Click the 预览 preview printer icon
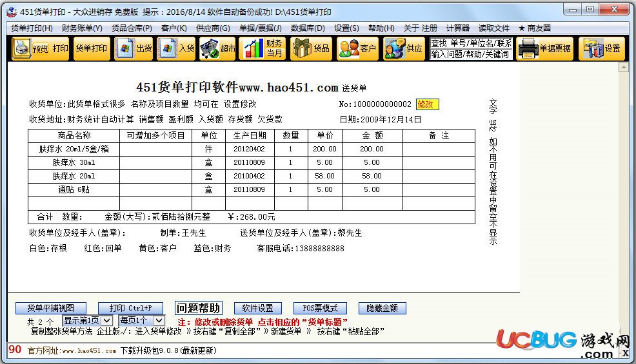The height and width of the screenshot is (364, 636). [22, 48]
